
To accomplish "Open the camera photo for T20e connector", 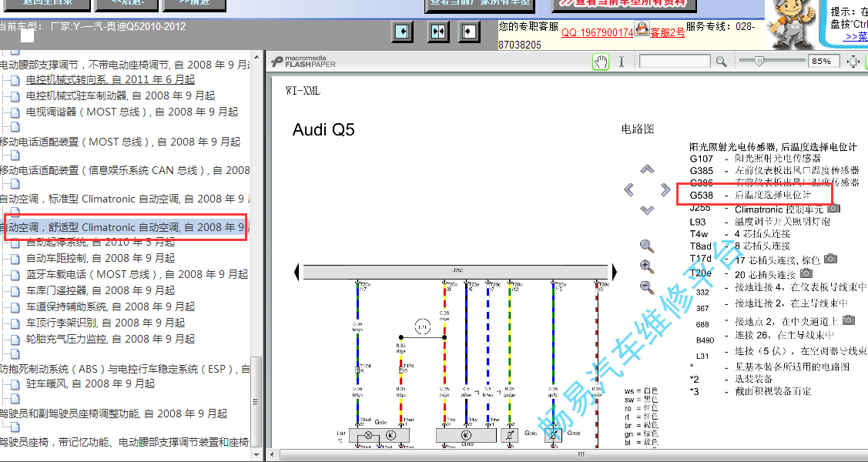I will [x=806, y=273].
